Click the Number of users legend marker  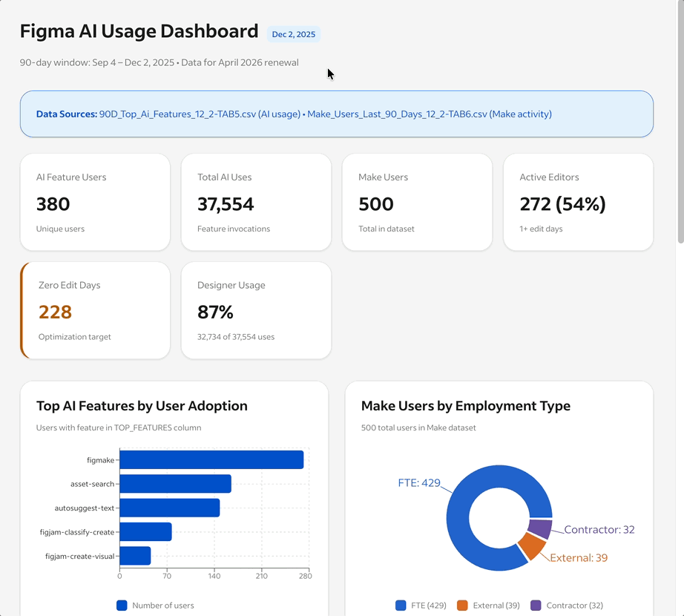122,606
